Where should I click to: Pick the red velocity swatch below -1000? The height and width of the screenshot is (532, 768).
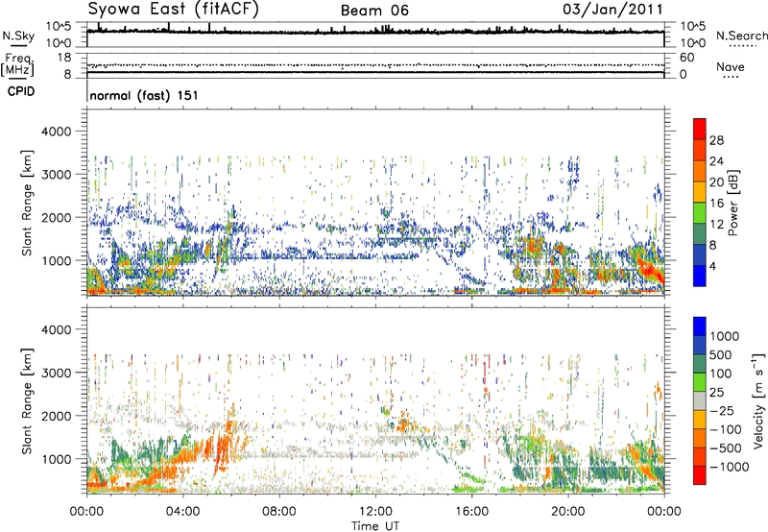700,475
